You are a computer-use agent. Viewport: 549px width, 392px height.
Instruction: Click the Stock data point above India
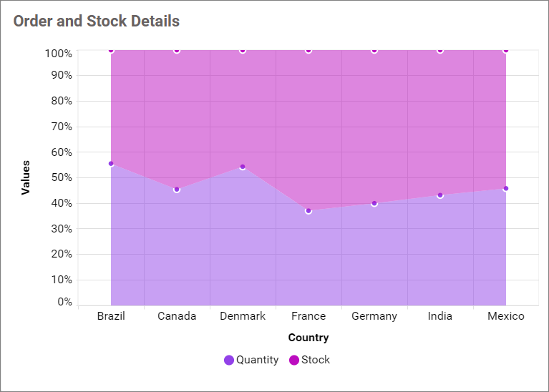tap(440, 51)
